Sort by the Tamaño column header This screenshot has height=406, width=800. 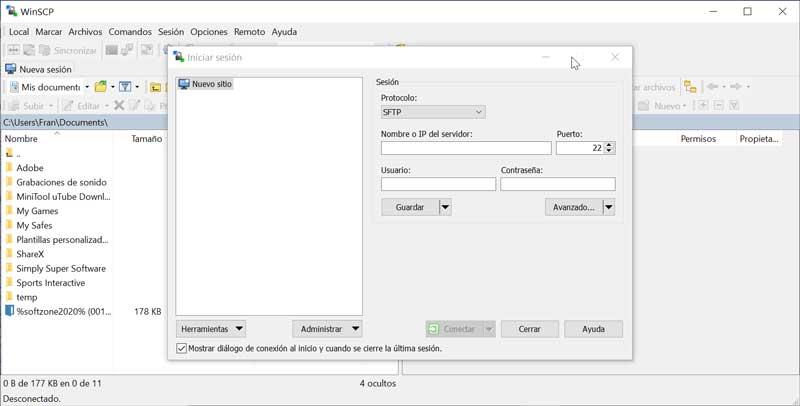(x=146, y=139)
